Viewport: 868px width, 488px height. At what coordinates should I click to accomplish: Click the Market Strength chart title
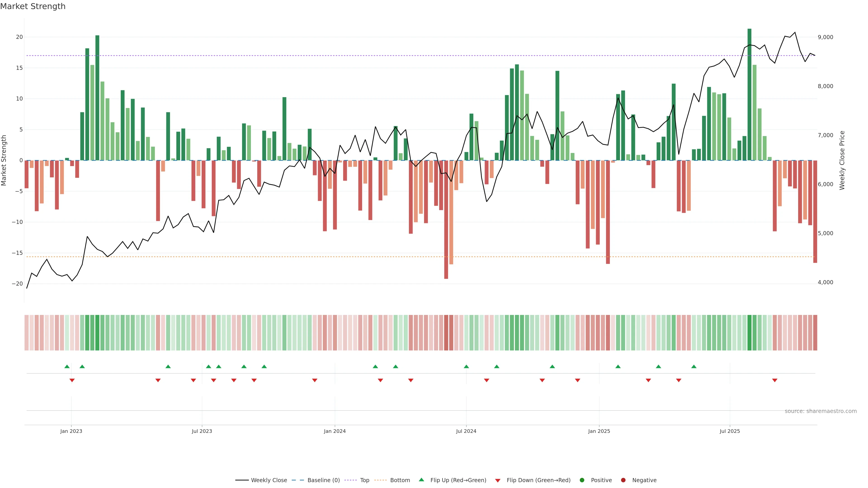pyautogui.click(x=33, y=6)
